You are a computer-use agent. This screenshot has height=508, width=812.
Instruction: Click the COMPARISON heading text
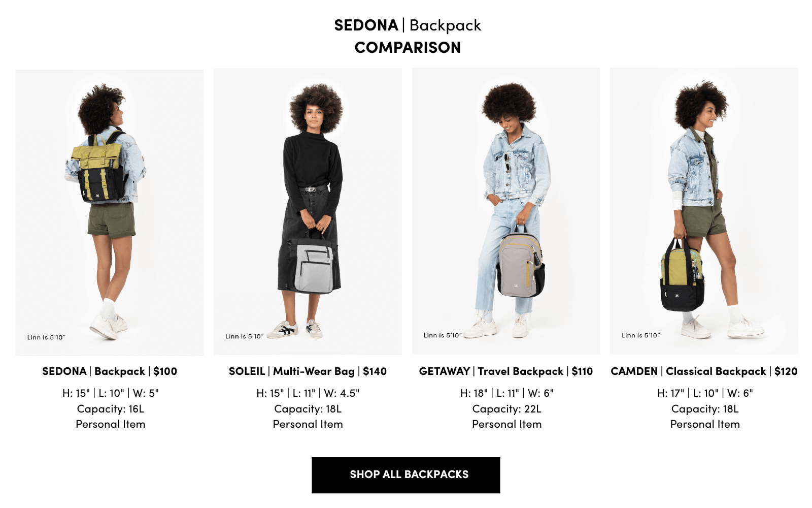408,48
